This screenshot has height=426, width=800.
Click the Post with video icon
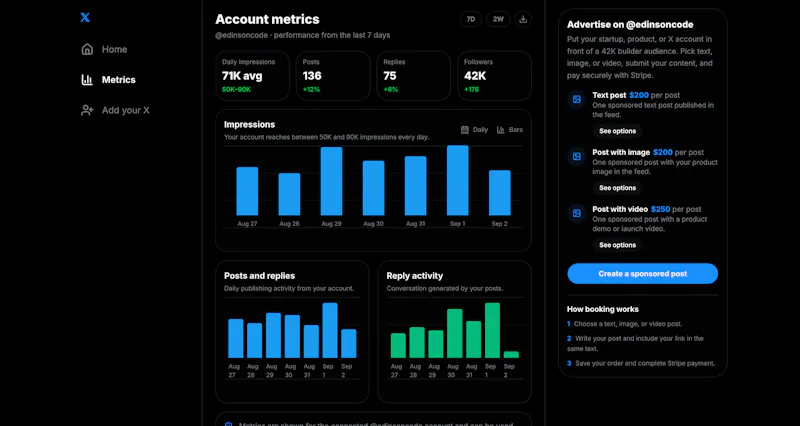click(x=577, y=213)
